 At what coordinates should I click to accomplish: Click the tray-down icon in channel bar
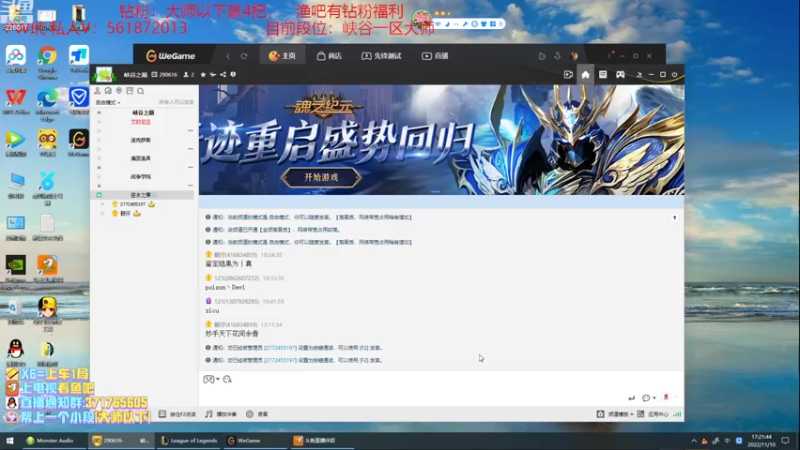tap(639, 74)
